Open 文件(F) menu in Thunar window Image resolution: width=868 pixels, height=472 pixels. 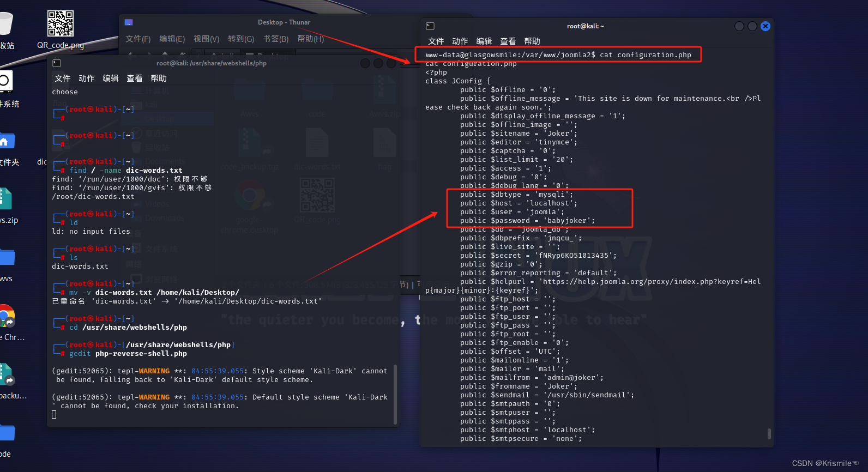pos(138,39)
